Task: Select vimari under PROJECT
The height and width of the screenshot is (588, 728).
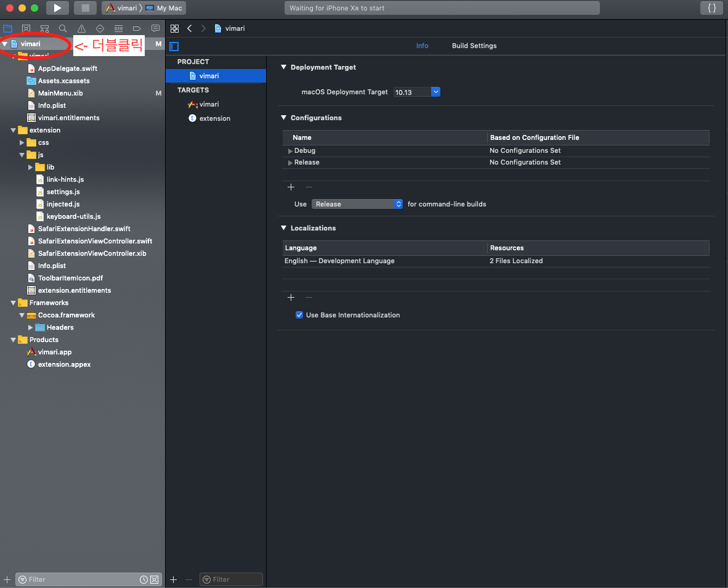Action: click(x=216, y=76)
